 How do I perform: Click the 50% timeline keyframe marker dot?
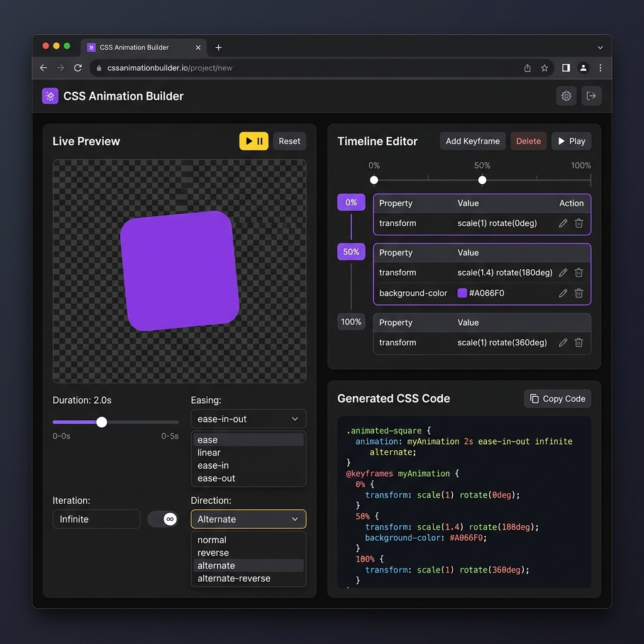(x=482, y=180)
